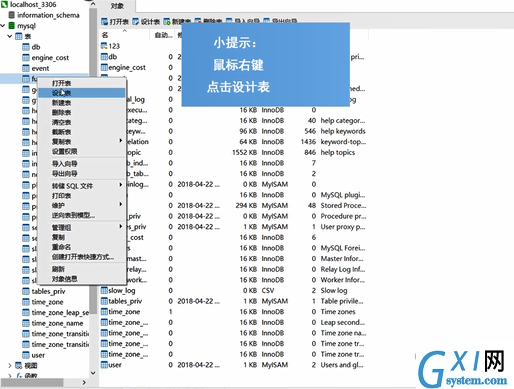Choose 新建表 from the context menu
This screenshot has width=514, height=389.
(82, 103)
